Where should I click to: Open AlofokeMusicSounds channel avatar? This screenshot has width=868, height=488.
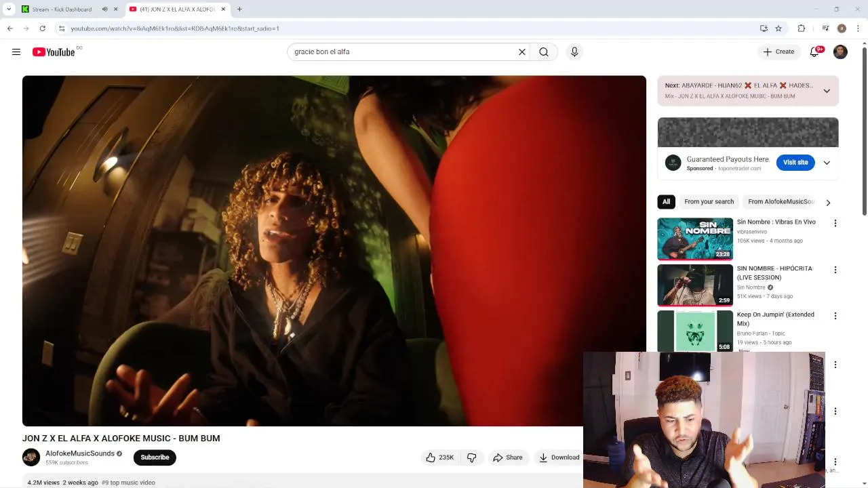pos(31,457)
